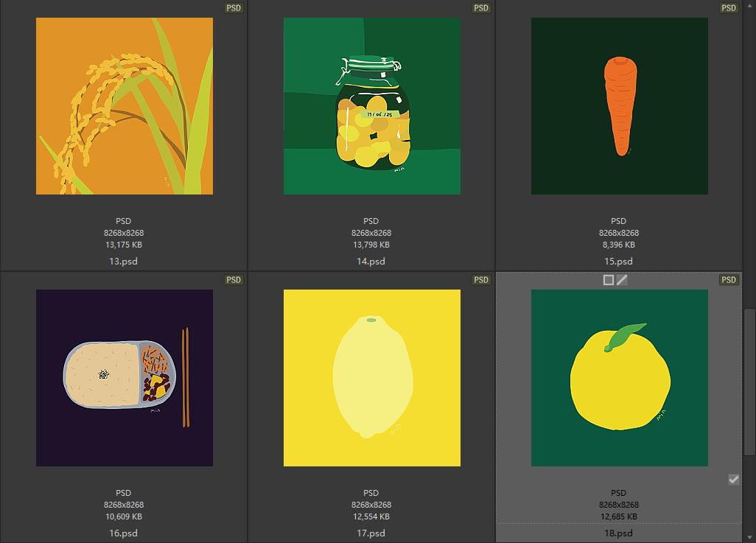This screenshot has width=756, height=543.
Task: Select the lemon thumbnail 17.psd
Action: click(371, 377)
